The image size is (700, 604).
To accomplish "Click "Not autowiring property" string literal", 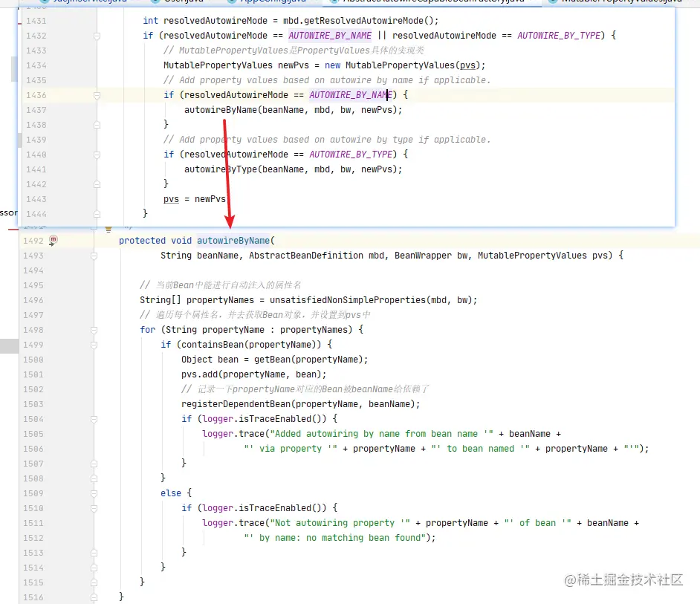I will 340,523.
